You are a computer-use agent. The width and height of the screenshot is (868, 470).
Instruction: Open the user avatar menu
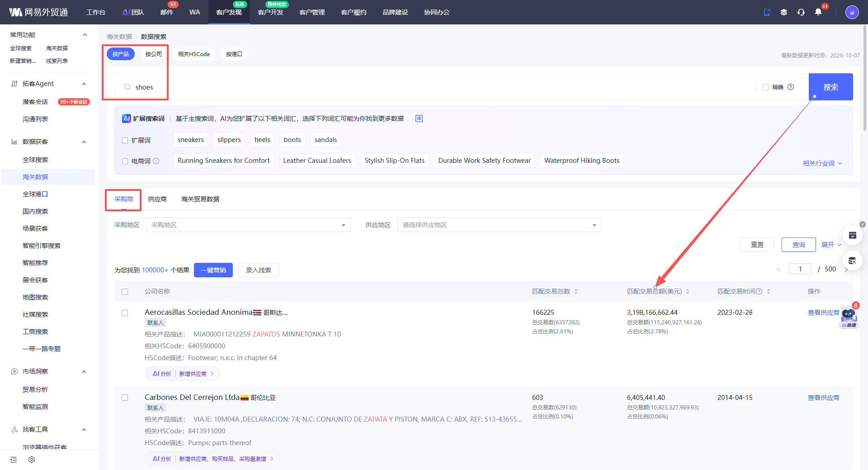point(852,12)
